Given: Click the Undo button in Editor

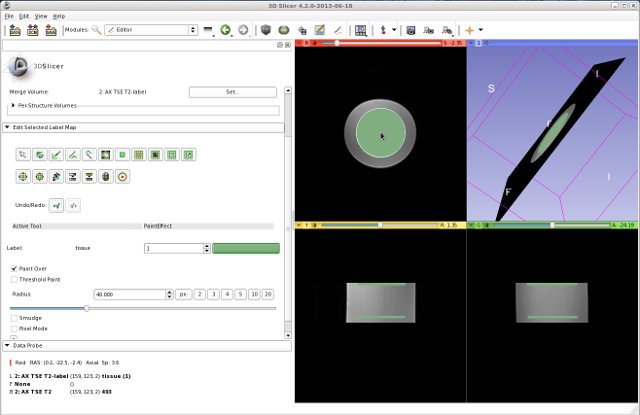Looking at the screenshot, I should (57, 205).
